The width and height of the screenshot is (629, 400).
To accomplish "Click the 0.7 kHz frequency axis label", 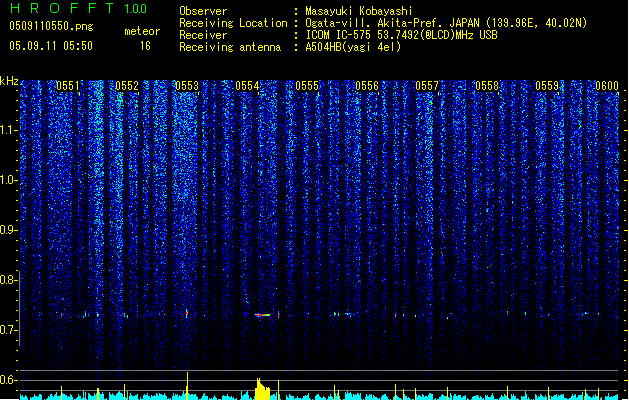I will (8, 330).
